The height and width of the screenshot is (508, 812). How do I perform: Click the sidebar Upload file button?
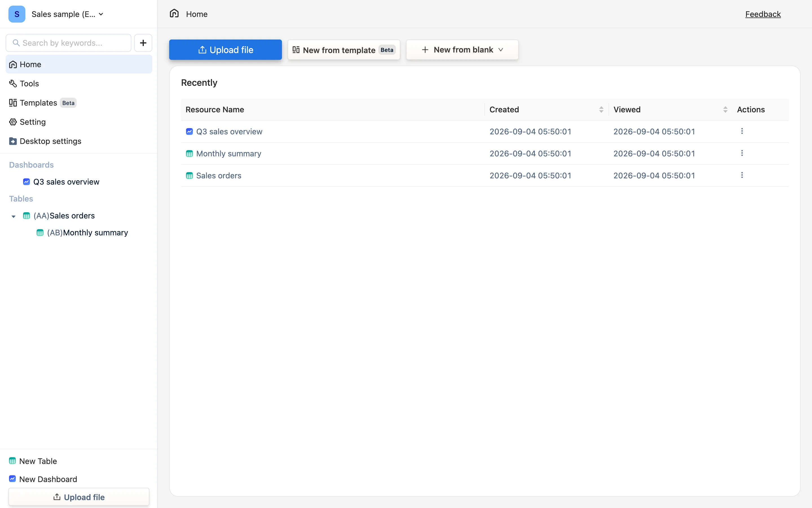tap(79, 497)
